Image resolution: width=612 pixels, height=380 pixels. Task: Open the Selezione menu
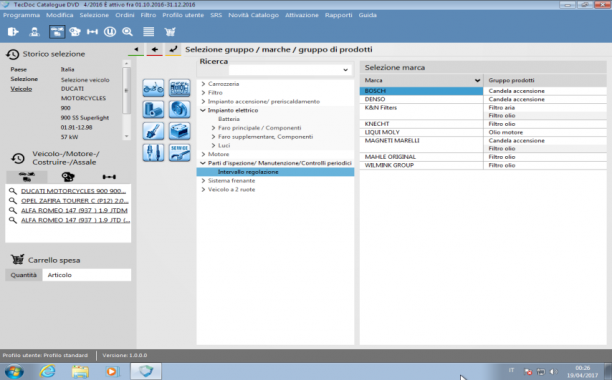tap(94, 15)
